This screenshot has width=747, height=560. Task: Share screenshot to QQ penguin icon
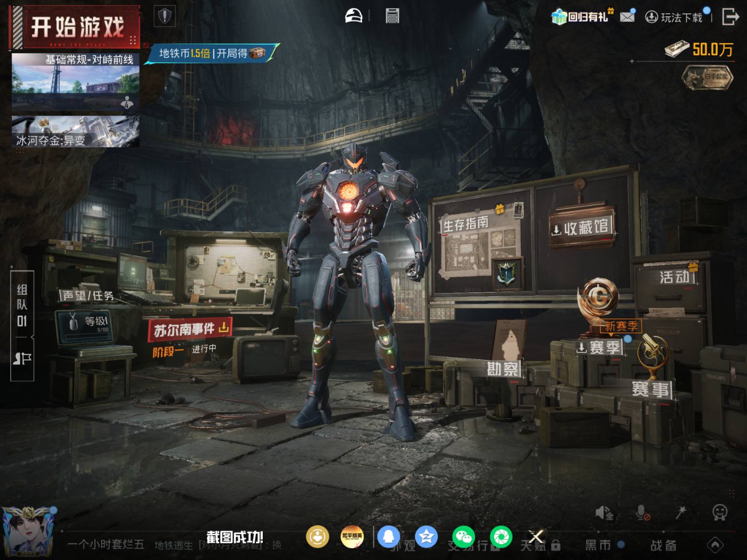tap(389, 537)
